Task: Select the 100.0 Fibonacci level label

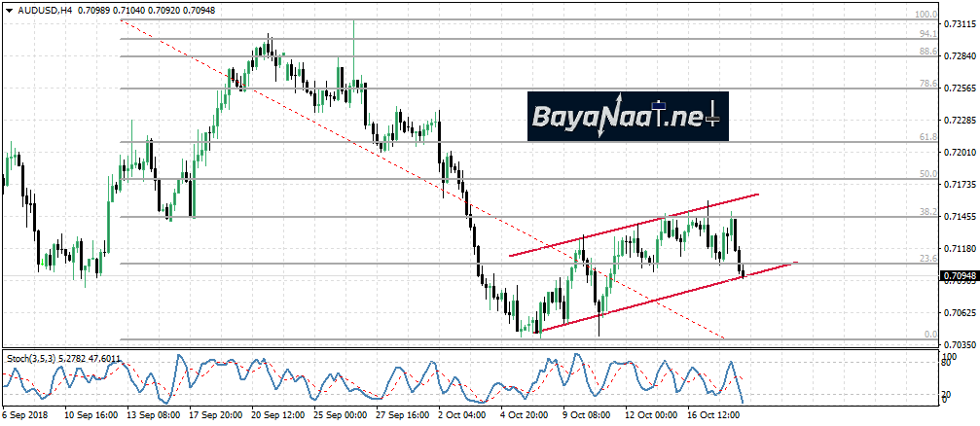Action: [x=926, y=16]
